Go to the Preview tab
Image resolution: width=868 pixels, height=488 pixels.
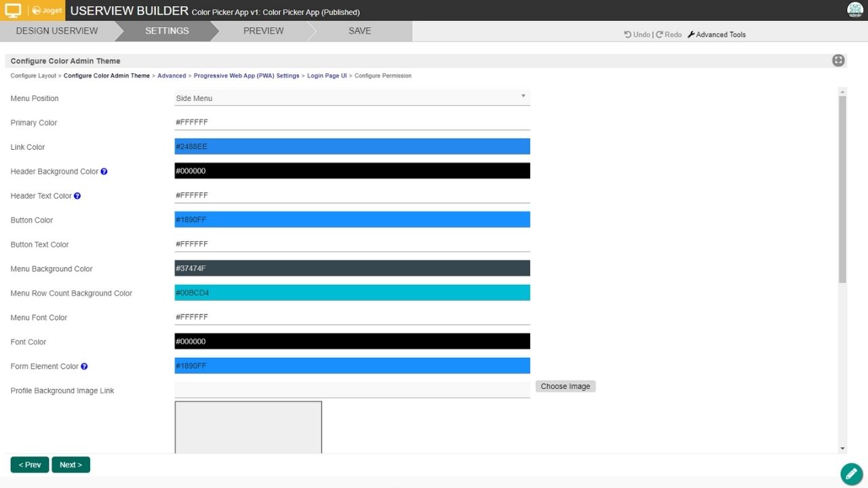pyautogui.click(x=263, y=31)
